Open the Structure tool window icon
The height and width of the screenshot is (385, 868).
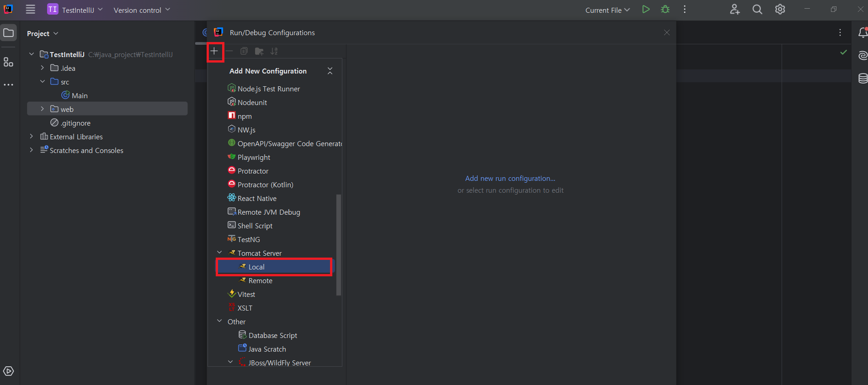coord(9,62)
